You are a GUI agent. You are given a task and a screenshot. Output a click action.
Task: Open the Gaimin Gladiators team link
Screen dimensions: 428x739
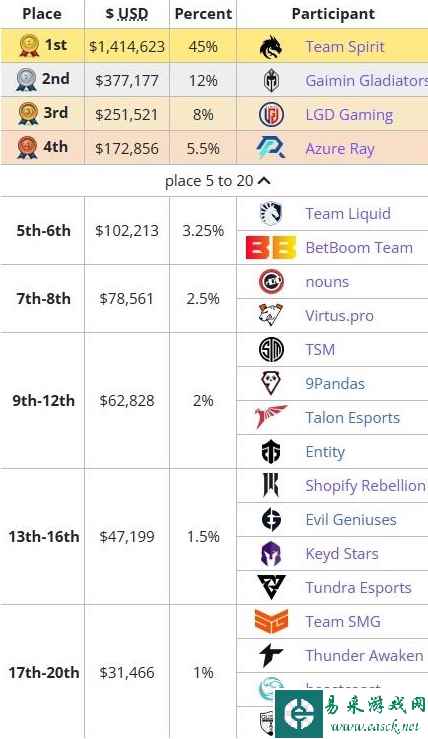coord(366,81)
